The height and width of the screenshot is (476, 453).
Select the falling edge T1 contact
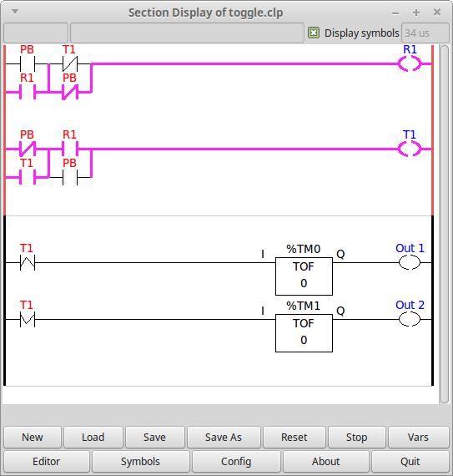coord(28,319)
